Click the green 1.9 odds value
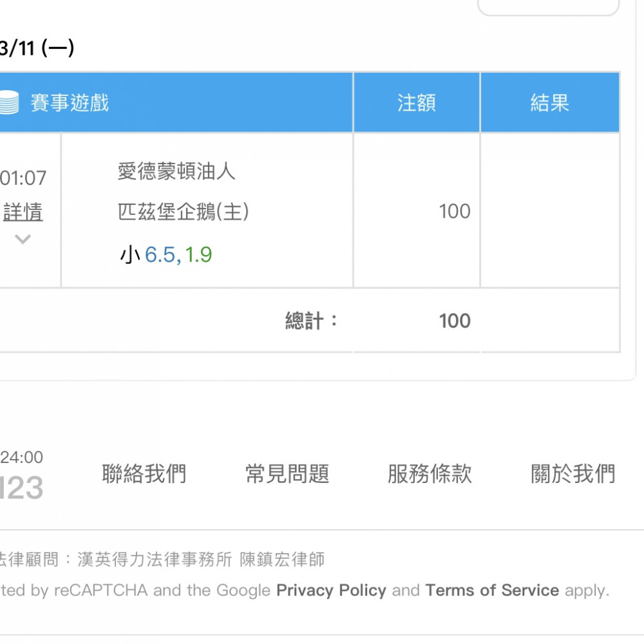 (x=198, y=254)
